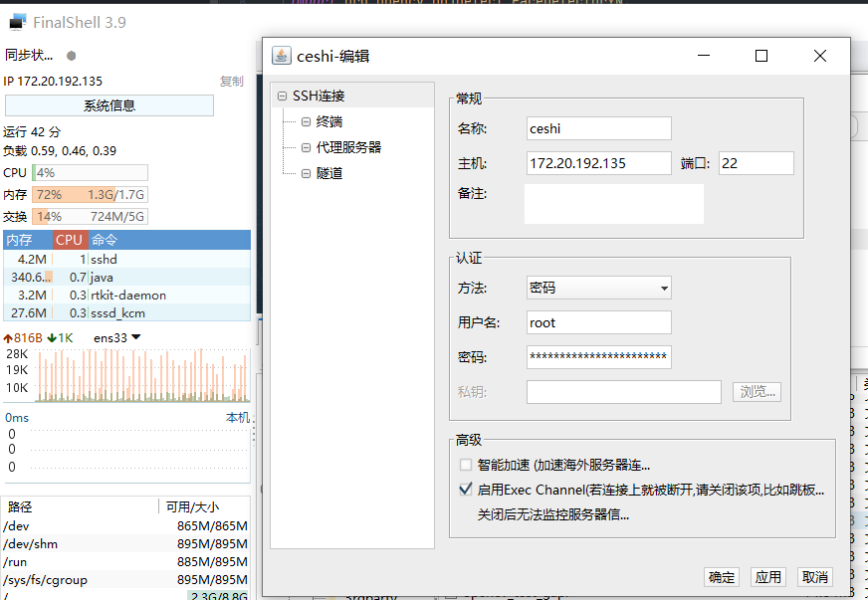Click the 本机 ping link
This screenshot has width=868, height=600.
[238, 417]
